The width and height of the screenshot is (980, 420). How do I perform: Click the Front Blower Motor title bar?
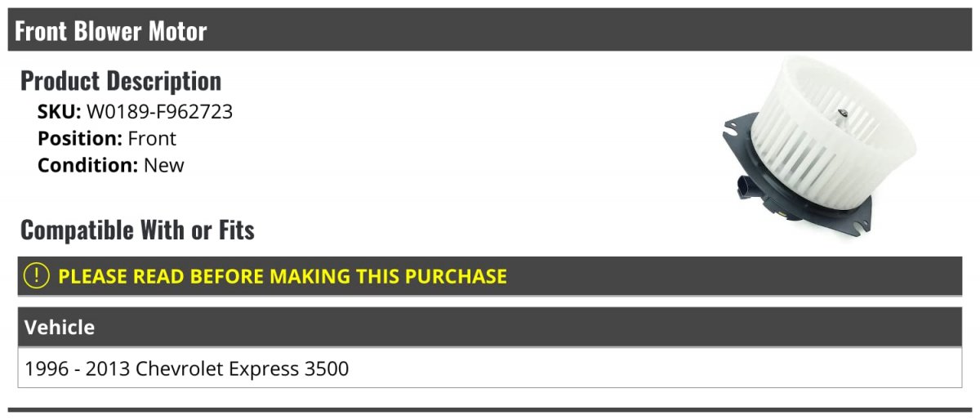(490, 31)
